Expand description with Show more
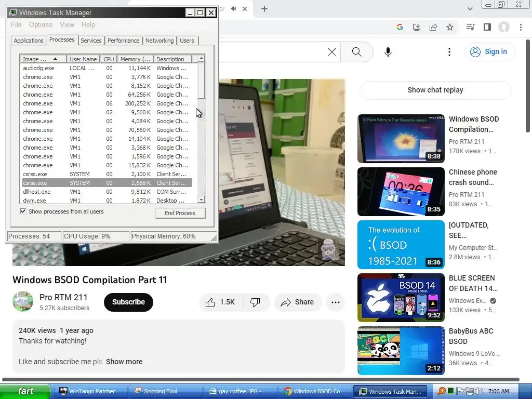Image resolution: width=532 pixels, height=399 pixels. click(124, 362)
